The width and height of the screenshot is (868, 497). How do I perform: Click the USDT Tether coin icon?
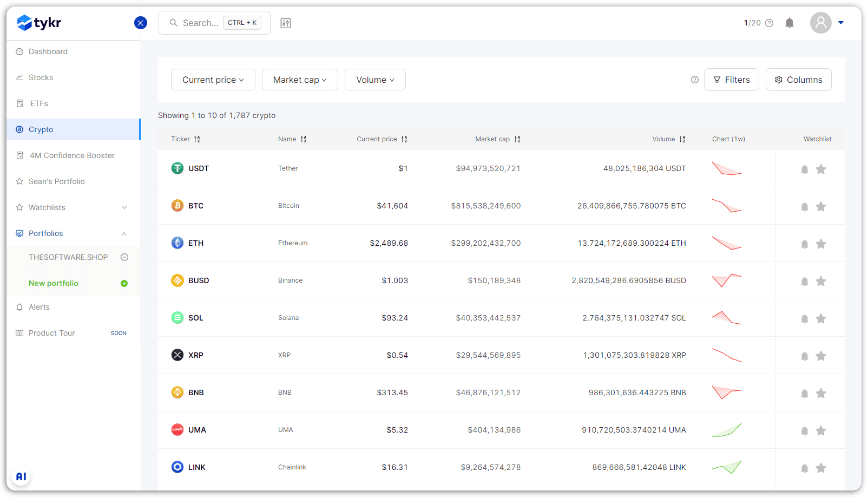[177, 168]
